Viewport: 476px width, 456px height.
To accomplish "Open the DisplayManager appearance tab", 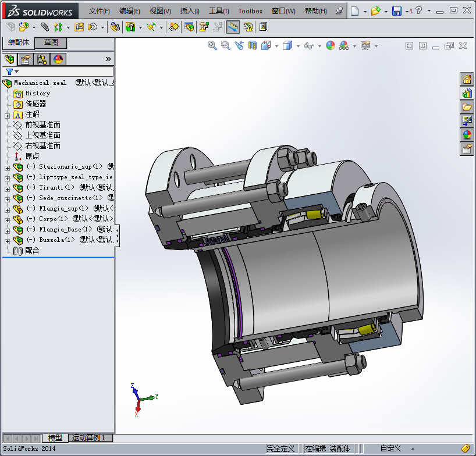I will click(x=58, y=59).
